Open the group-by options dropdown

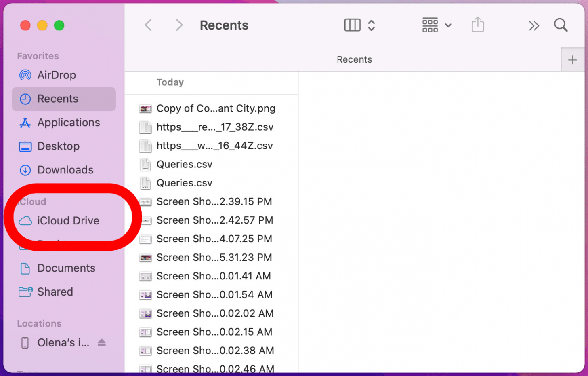coord(437,25)
